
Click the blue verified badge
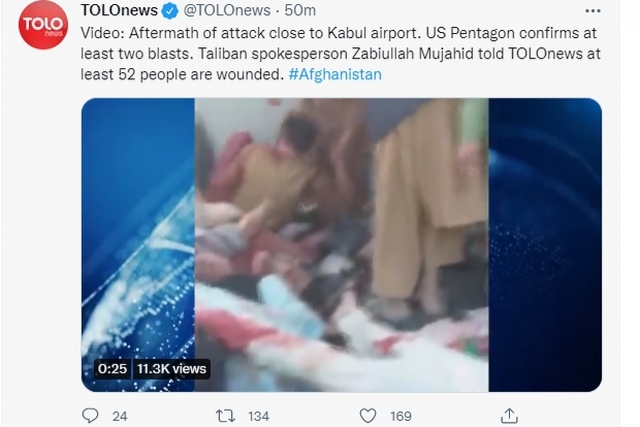tap(170, 11)
